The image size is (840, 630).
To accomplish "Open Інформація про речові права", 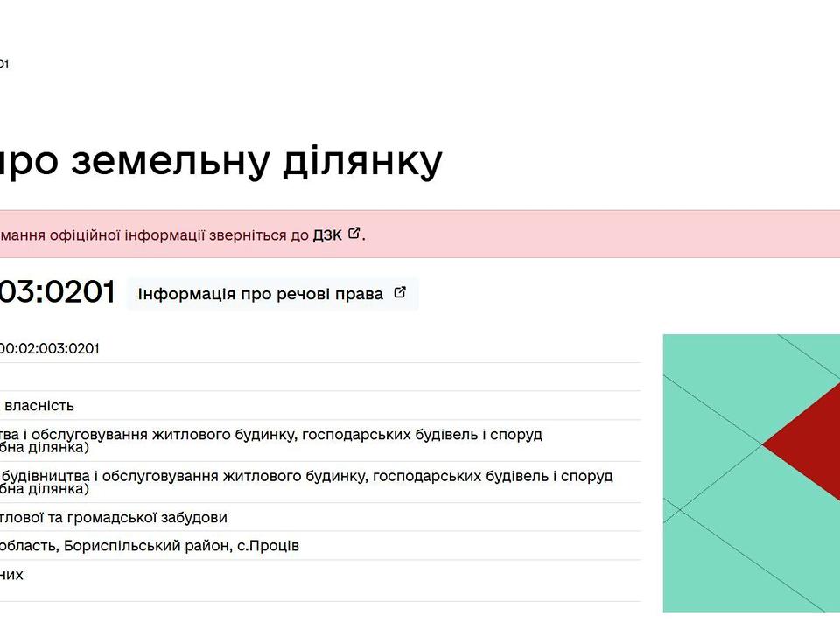I will 260,294.
